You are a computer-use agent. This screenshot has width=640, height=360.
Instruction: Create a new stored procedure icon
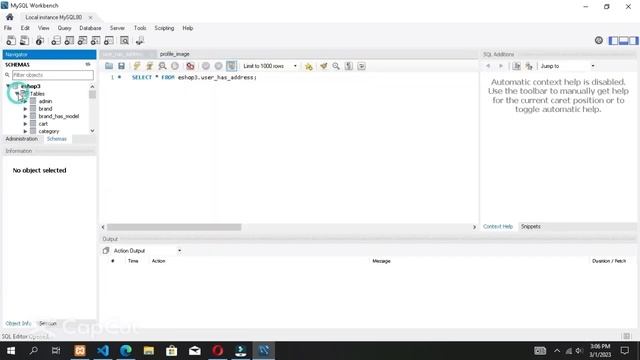tap(96, 40)
